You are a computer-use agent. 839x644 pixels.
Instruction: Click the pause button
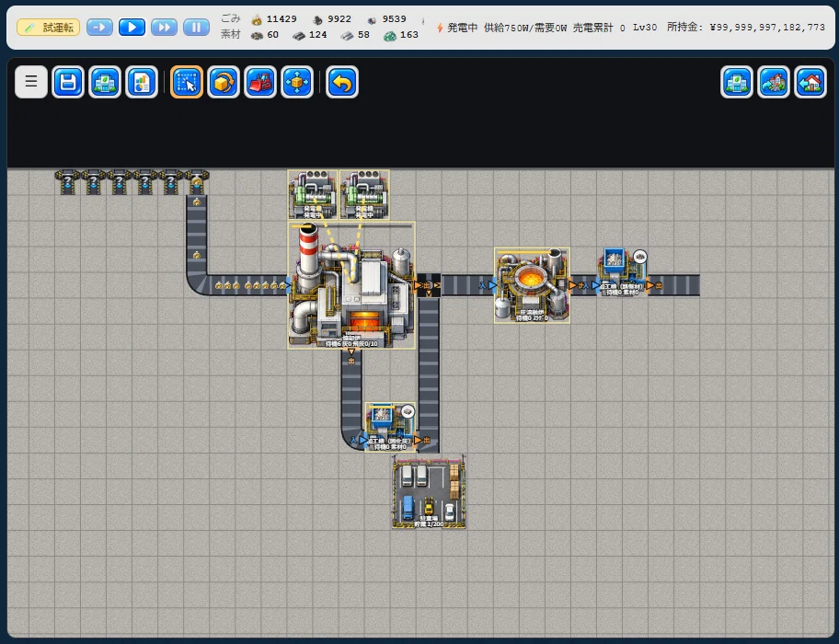[x=196, y=28]
